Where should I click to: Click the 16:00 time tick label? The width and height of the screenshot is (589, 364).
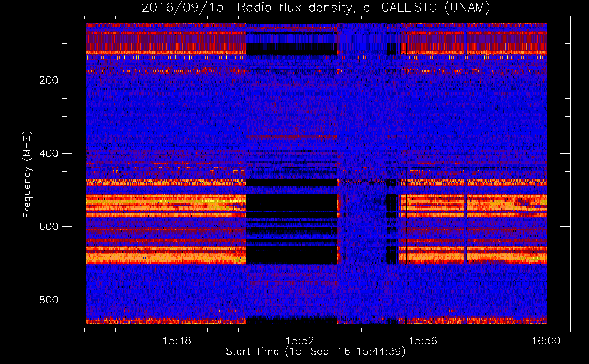(x=546, y=341)
